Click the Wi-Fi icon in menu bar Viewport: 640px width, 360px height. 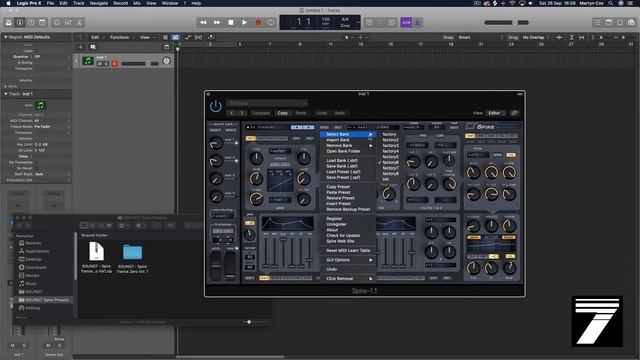pyautogui.click(x=512, y=3)
